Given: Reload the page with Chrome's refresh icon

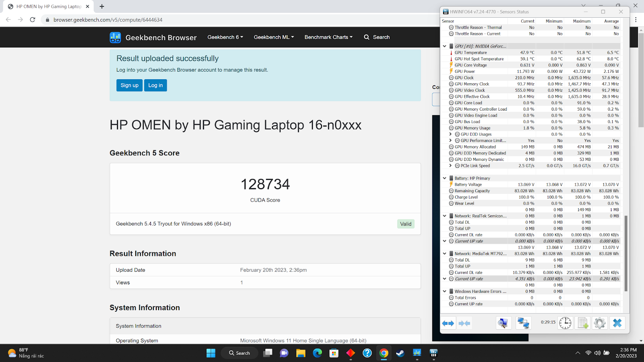Looking at the screenshot, I should pyautogui.click(x=33, y=20).
